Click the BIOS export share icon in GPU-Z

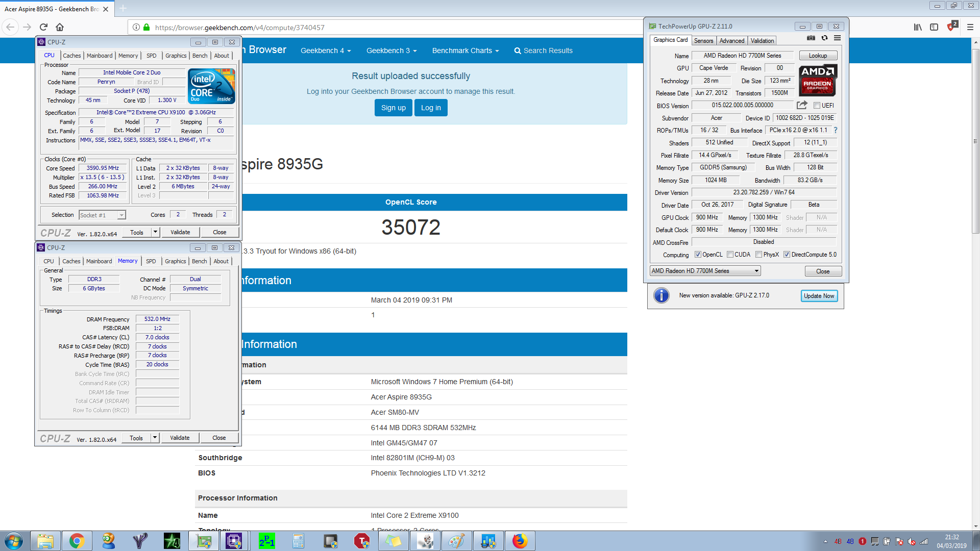(x=802, y=105)
